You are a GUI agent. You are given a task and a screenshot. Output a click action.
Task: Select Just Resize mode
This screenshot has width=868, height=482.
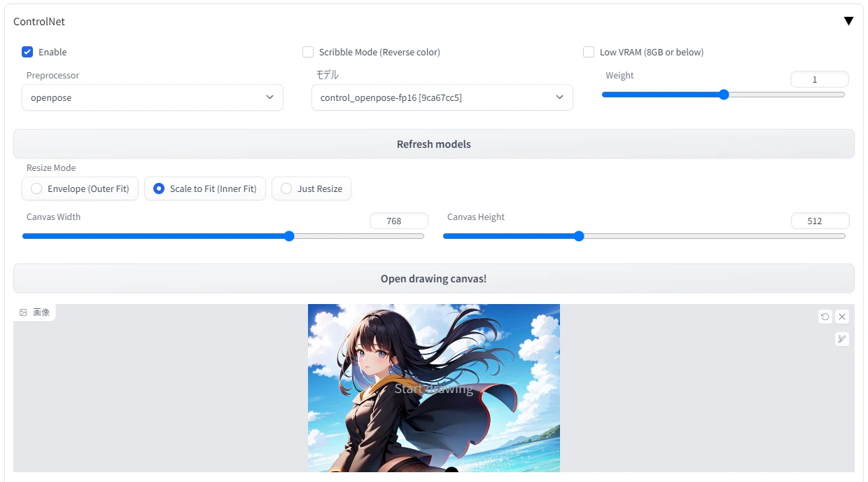coord(311,188)
